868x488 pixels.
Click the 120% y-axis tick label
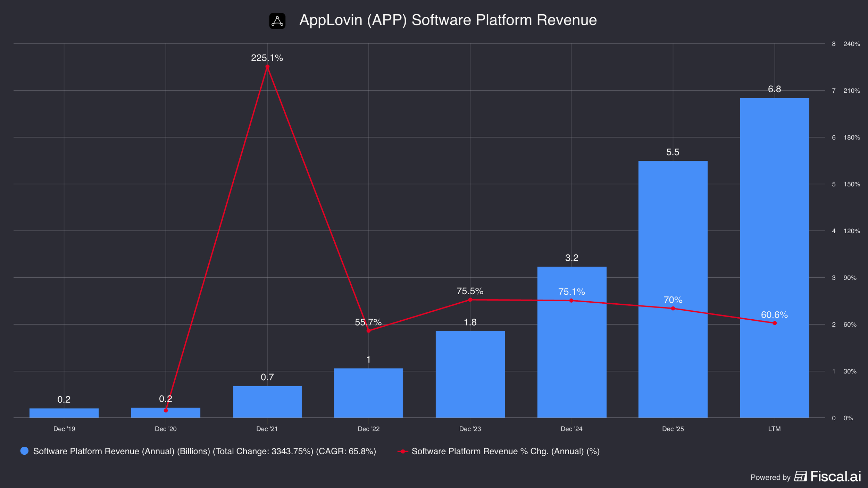click(852, 231)
